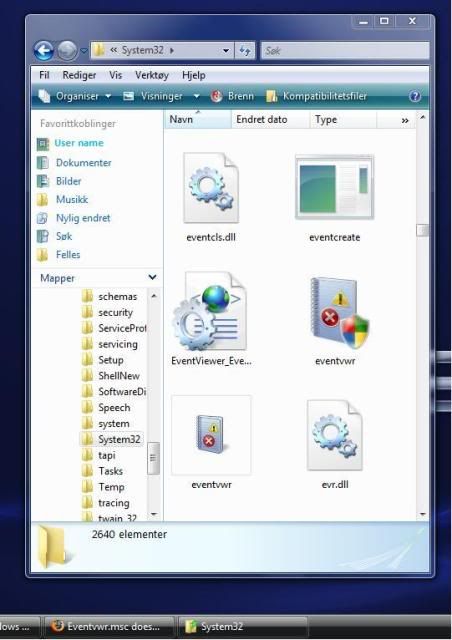452x640 pixels.
Task: Click the Back navigation arrow
Action: point(44,51)
